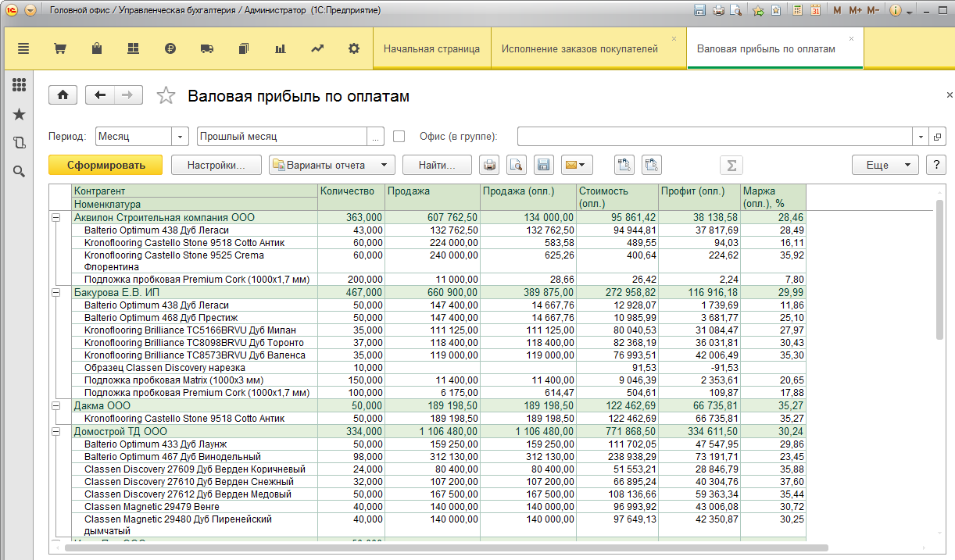Open the warehouse section (shelves icon)
The height and width of the screenshot is (560, 955).
133,48
